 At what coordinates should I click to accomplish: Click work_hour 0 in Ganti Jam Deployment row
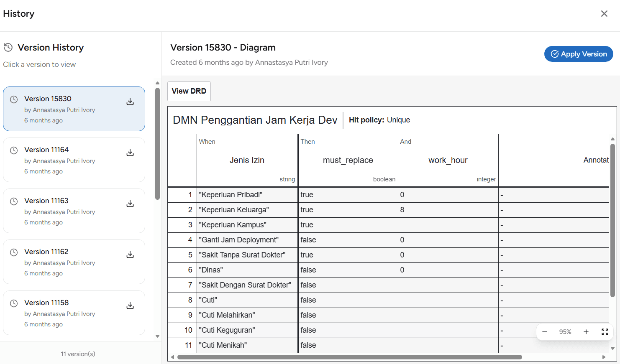[x=448, y=240]
